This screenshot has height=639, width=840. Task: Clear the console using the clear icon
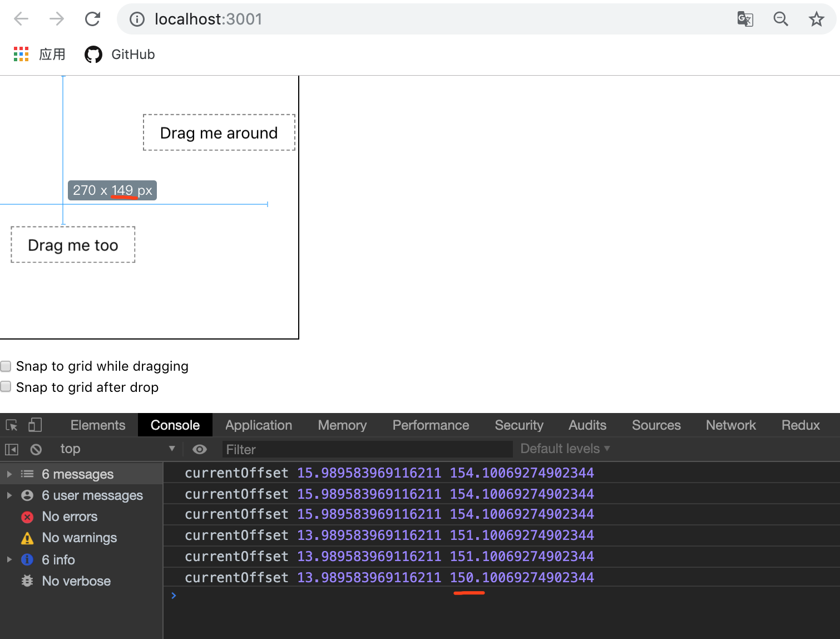pos(36,449)
